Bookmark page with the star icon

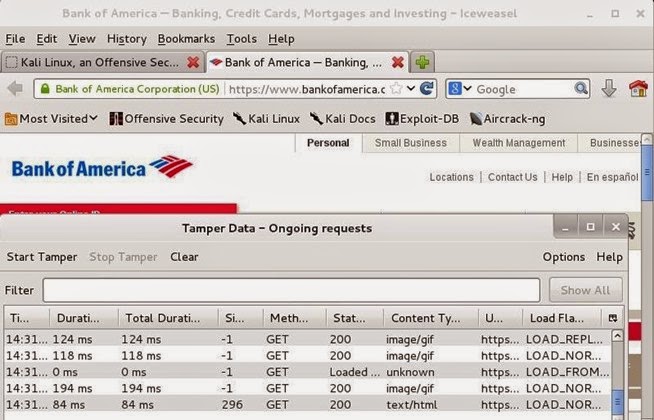(x=396, y=88)
